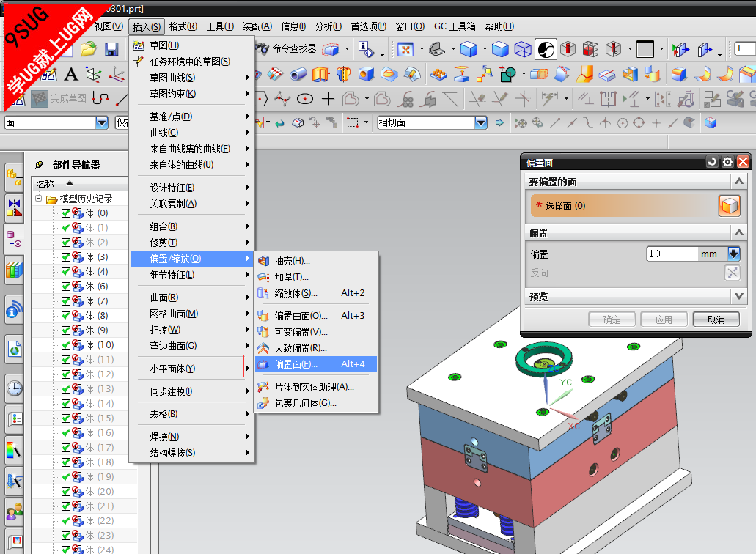This screenshot has width=756, height=554.
Task: Select the point plus-sign sketch tool
Action: [328, 99]
